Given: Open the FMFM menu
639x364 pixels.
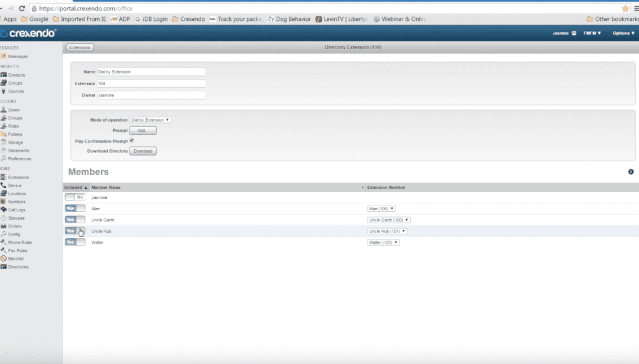Looking at the screenshot, I should coord(592,33).
